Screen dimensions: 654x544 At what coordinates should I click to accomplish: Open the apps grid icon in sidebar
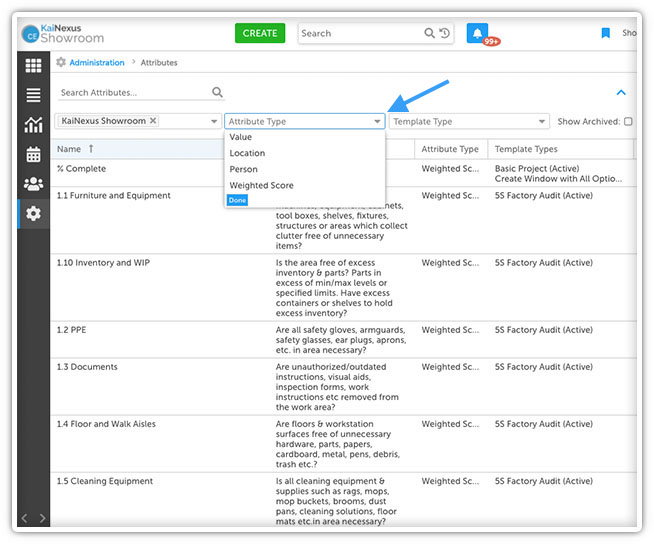pyautogui.click(x=33, y=66)
